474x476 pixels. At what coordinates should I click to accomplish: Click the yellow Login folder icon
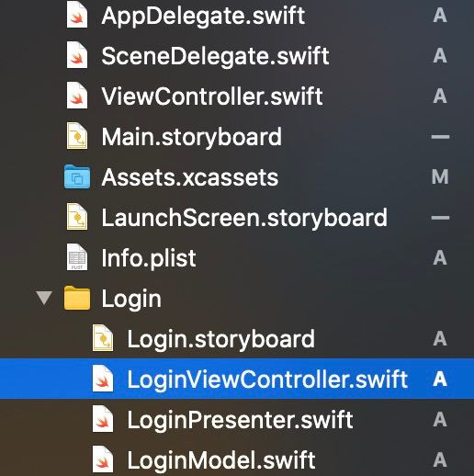tap(77, 299)
